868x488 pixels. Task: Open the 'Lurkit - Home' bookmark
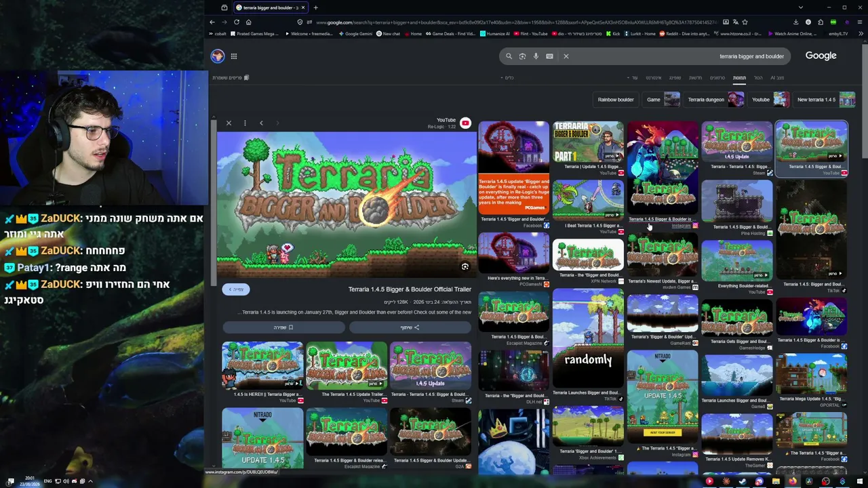(x=639, y=33)
